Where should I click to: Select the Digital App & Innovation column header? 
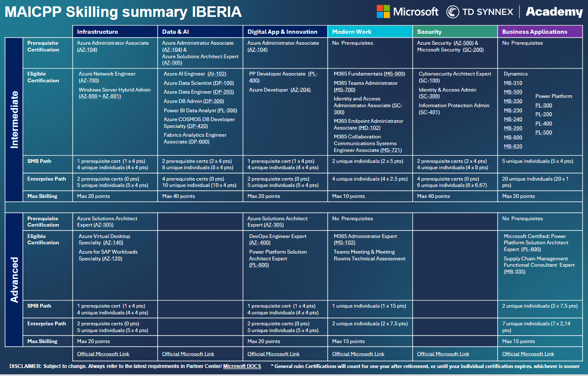[x=285, y=32]
